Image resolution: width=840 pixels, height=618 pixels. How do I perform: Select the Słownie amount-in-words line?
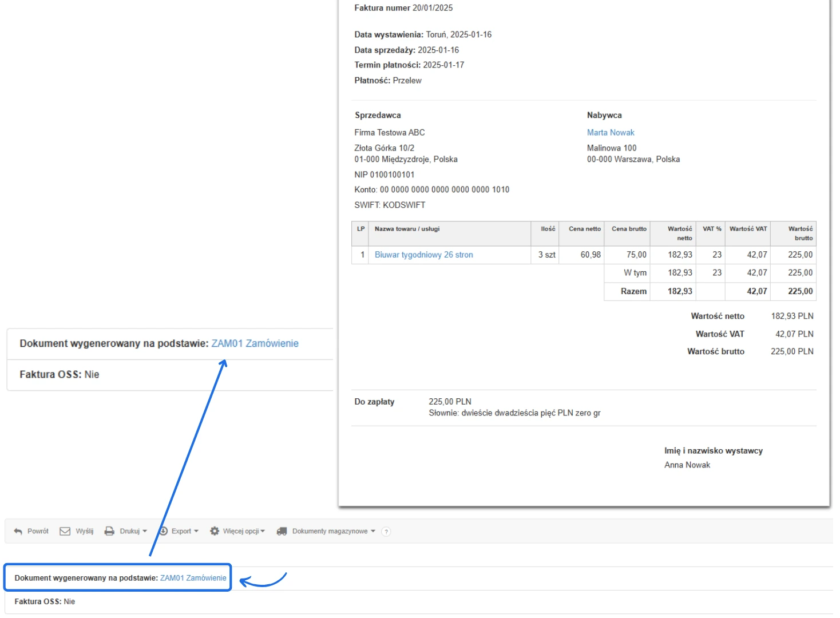click(x=514, y=413)
